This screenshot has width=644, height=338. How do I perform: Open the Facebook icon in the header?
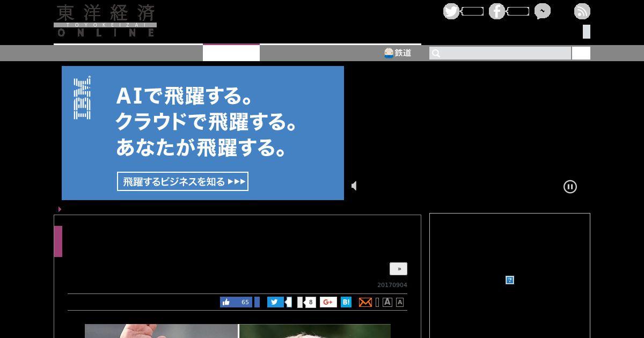coord(497,11)
